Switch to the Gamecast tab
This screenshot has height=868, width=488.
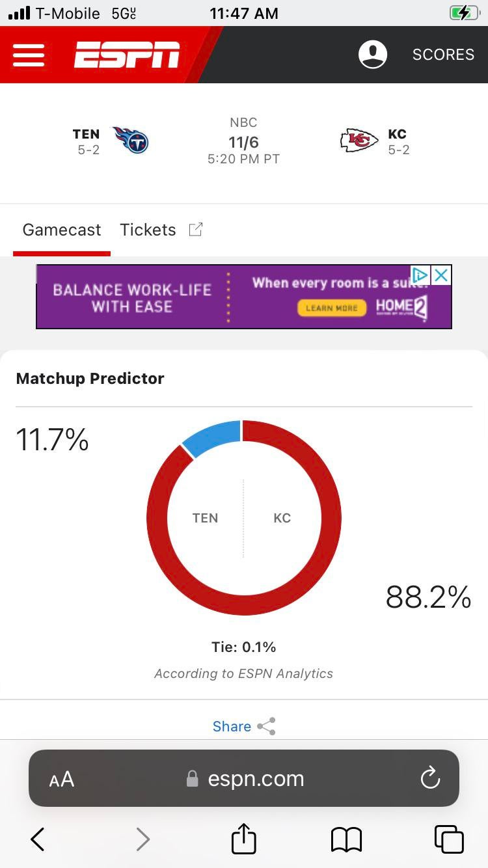62,230
